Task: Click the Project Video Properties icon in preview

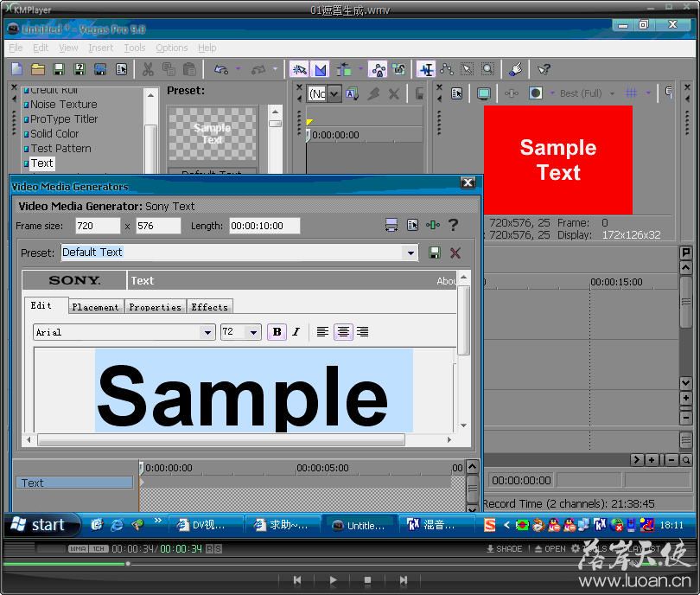Action: coord(456,93)
